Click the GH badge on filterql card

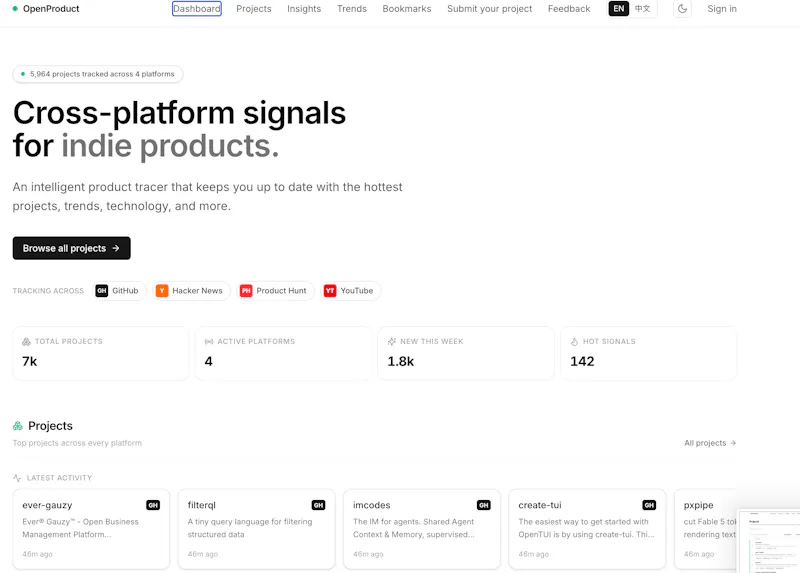pos(318,505)
